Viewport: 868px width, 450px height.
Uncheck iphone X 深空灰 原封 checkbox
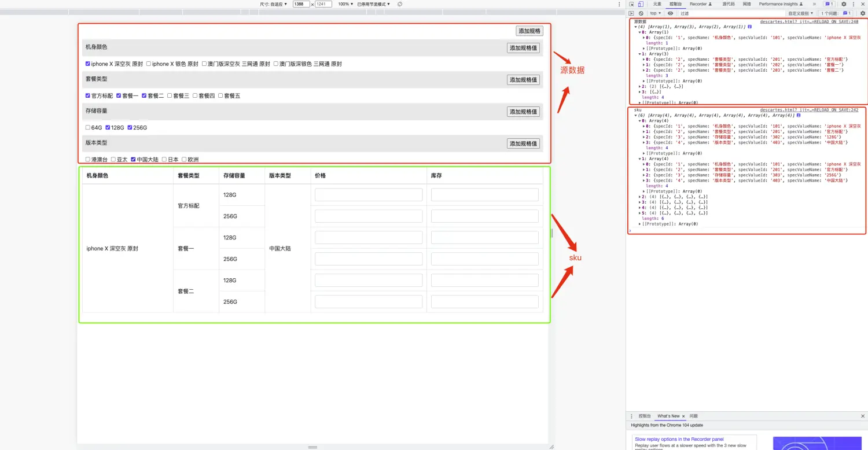coord(88,64)
